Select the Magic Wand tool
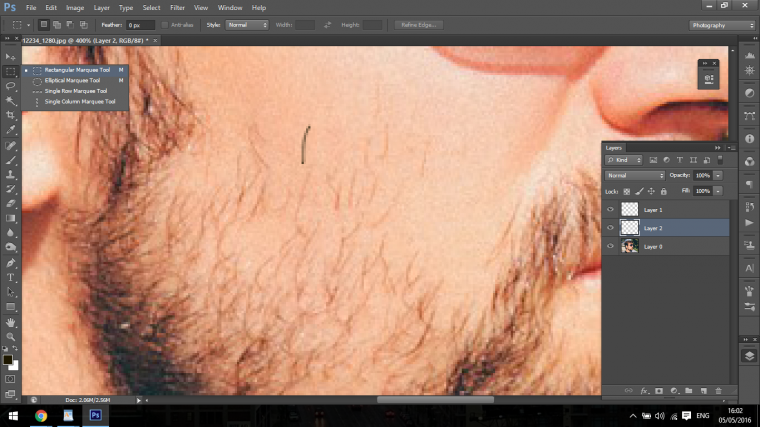This screenshot has height=427, width=760. [x=10, y=101]
